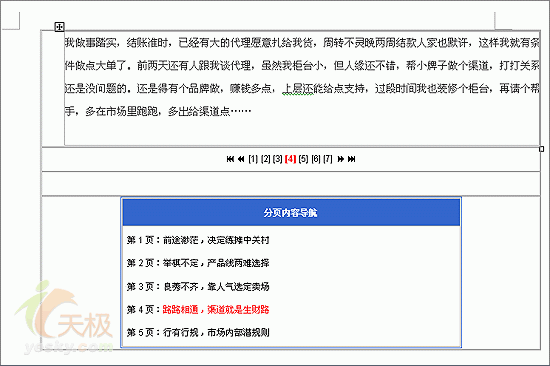Go to previous page arrow icon

coord(241,159)
